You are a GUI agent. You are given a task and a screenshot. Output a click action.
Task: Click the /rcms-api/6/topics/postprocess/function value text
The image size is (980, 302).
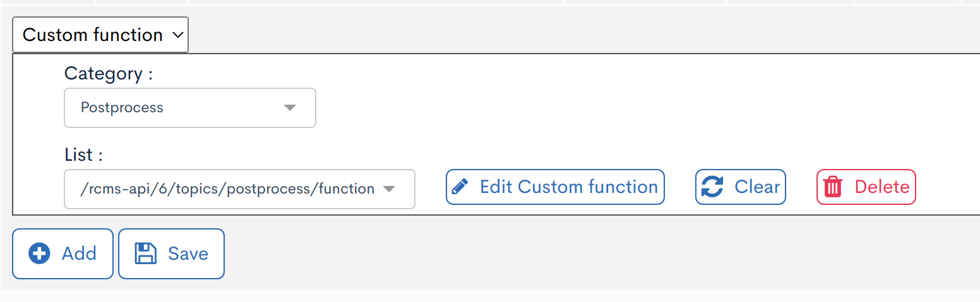pyautogui.click(x=227, y=189)
